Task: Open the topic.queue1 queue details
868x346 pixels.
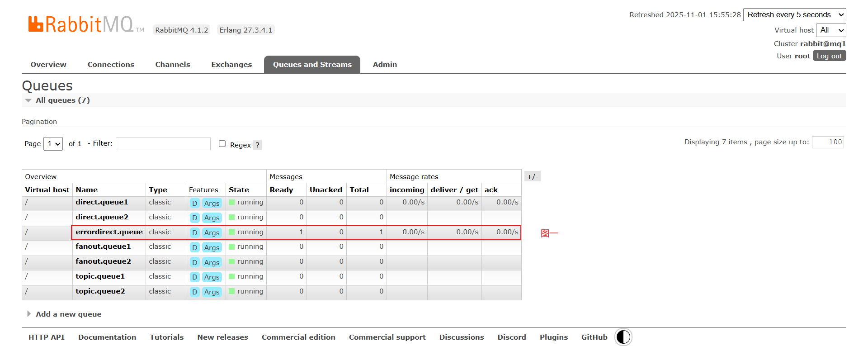Action: (100, 276)
